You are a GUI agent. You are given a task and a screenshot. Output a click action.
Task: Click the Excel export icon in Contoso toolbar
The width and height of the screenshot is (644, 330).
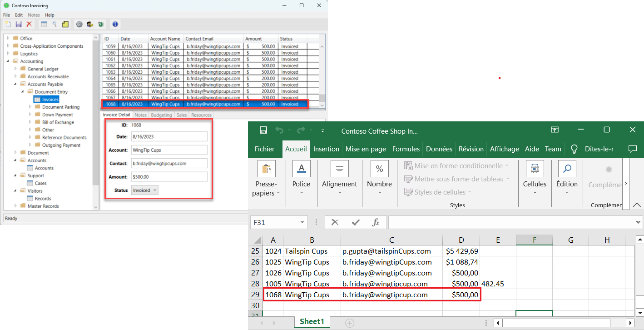100,24
